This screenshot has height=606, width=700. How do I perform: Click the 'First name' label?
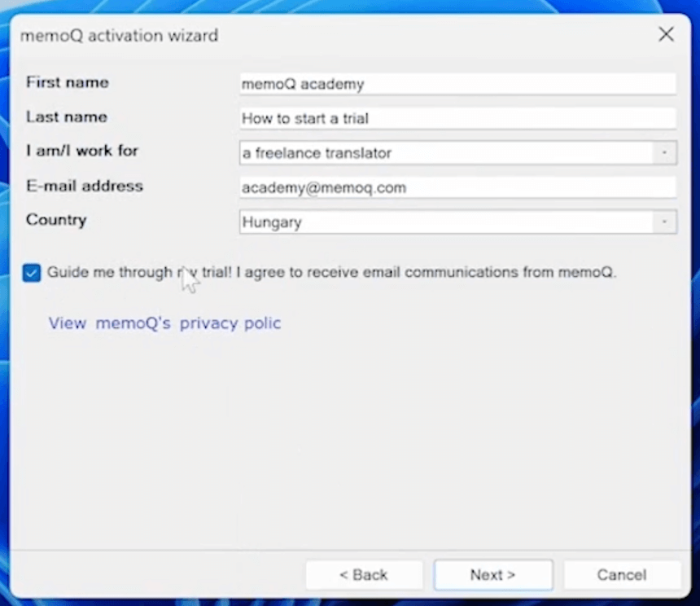tap(68, 82)
